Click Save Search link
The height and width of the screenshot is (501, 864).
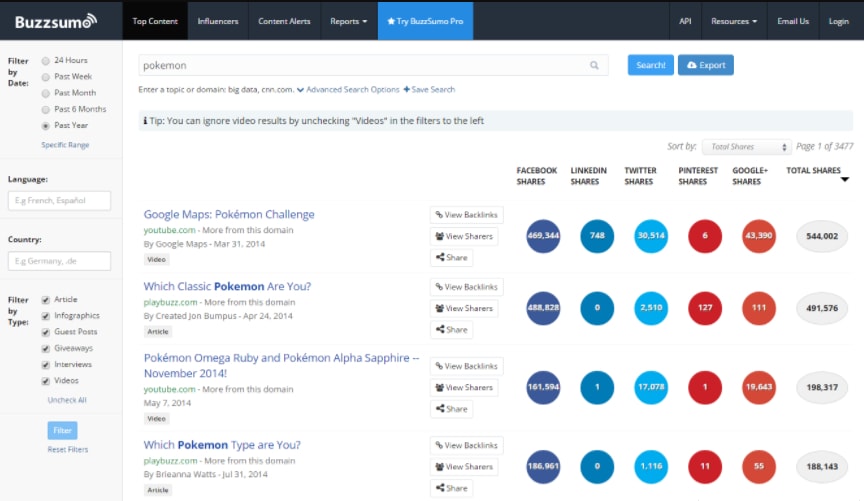tap(429, 89)
